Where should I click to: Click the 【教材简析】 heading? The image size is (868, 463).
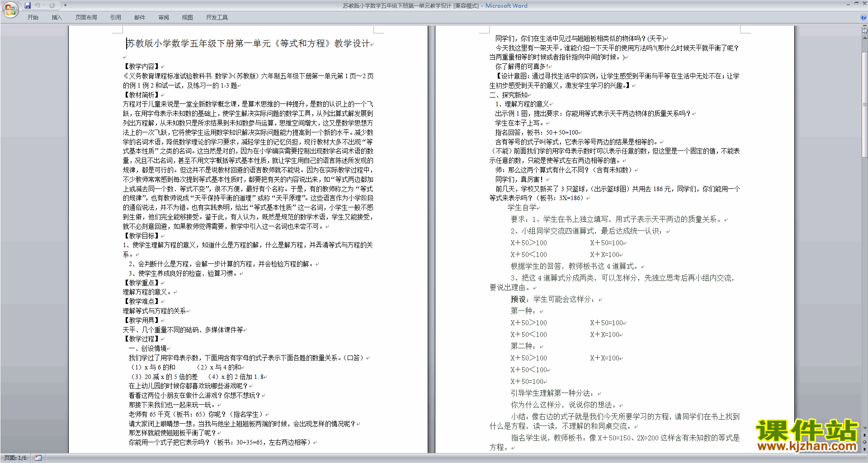click(142, 95)
